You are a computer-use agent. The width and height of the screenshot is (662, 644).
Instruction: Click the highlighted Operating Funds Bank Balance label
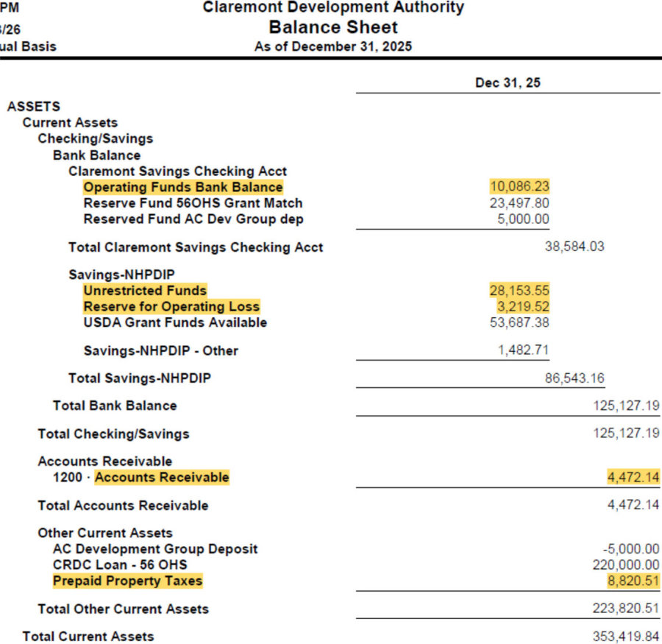pyautogui.click(x=182, y=187)
